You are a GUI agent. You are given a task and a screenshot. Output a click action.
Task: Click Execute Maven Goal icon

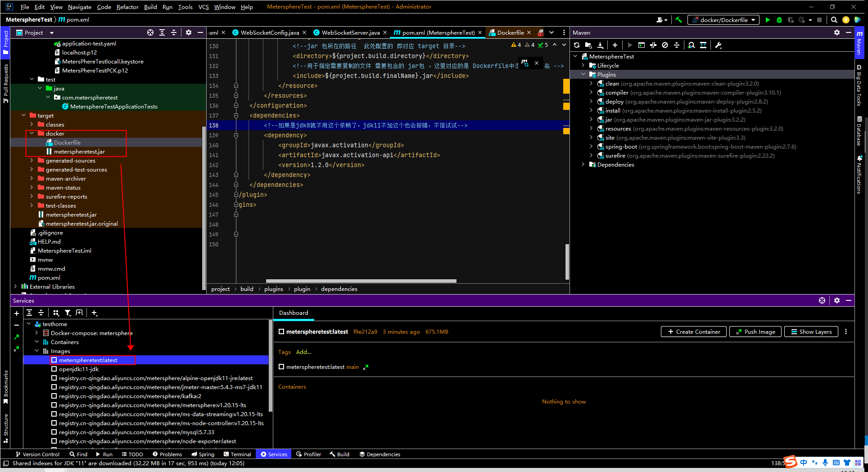[x=642, y=45]
